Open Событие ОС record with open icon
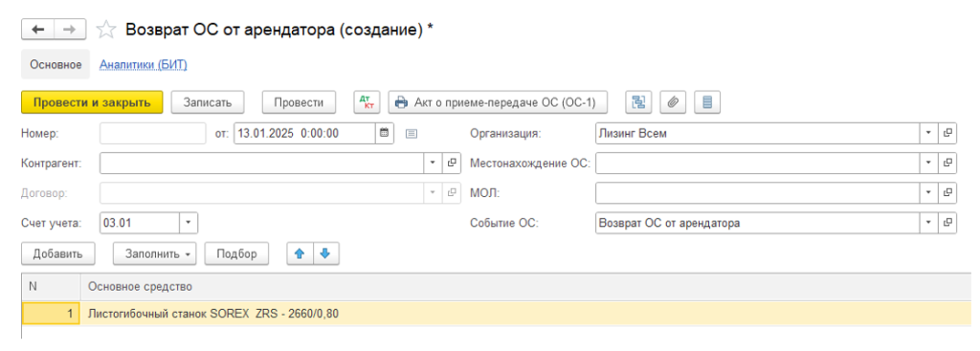Image resolution: width=980 pixels, height=351 pixels. point(947,222)
